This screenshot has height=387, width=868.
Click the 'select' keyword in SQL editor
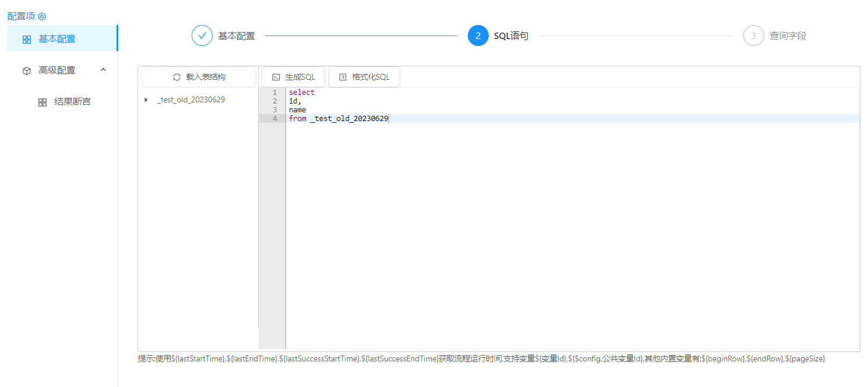click(302, 93)
